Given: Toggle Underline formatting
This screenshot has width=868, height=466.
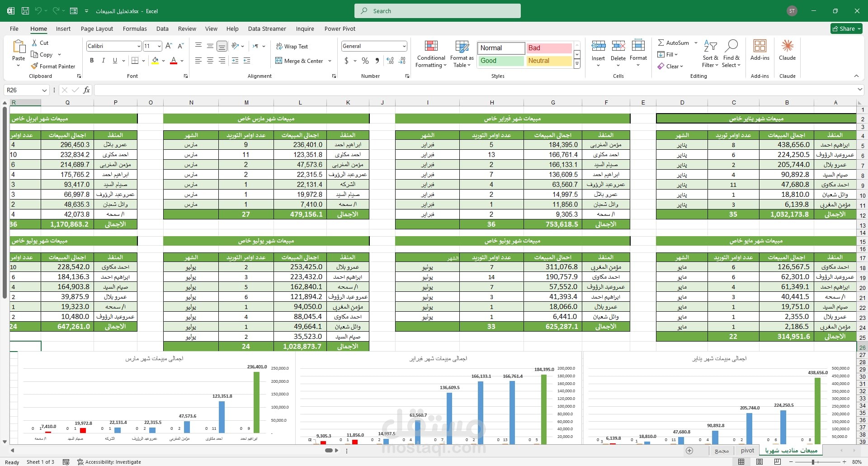Looking at the screenshot, I should [x=115, y=61].
